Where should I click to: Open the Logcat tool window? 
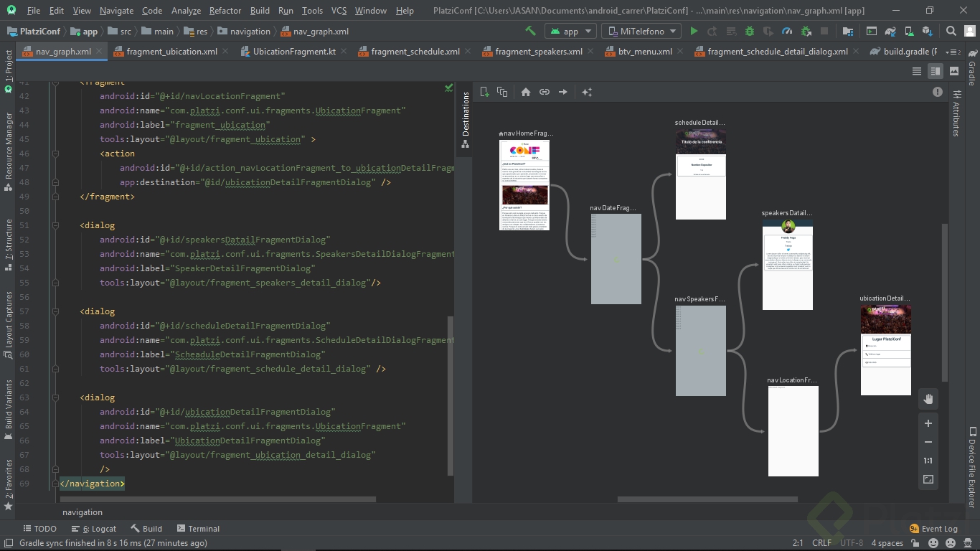click(x=98, y=529)
